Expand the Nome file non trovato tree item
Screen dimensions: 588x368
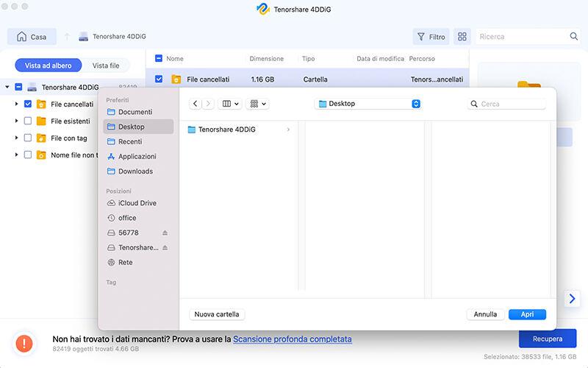click(x=16, y=155)
